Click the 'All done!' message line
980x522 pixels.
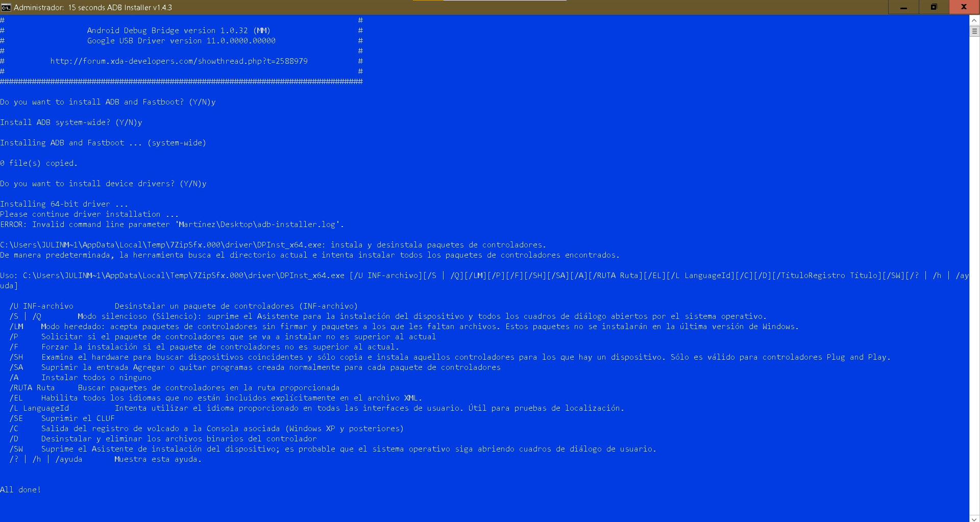click(x=20, y=490)
